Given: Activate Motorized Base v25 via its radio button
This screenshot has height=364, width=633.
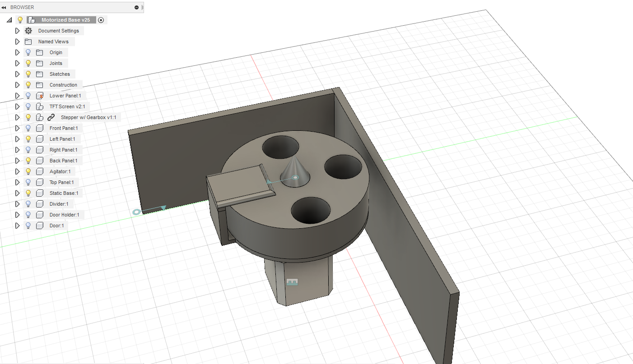Looking at the screenshot, I should tap(101, 20).
